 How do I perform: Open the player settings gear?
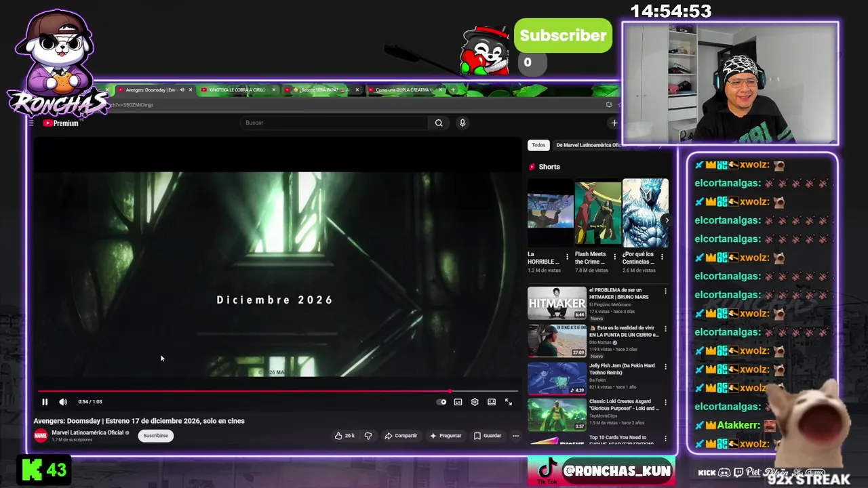[x=475, y=402]
